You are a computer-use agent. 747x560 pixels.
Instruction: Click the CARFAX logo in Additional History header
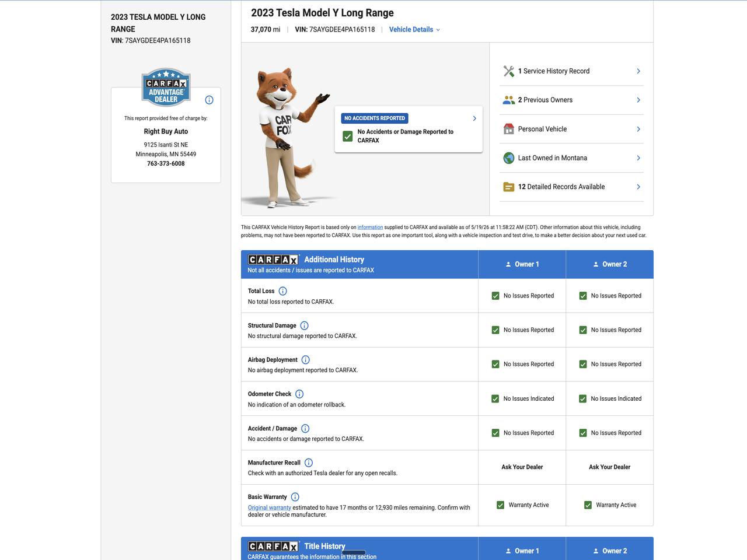tap(273, 260)
